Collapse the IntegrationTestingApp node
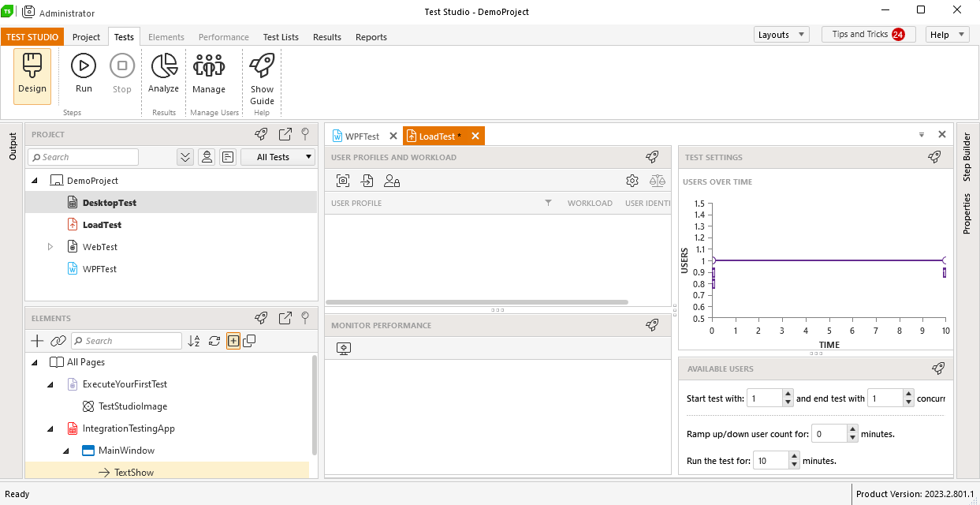Image resolution: width=980 pixels, height=505 pixels. (50, 428)
